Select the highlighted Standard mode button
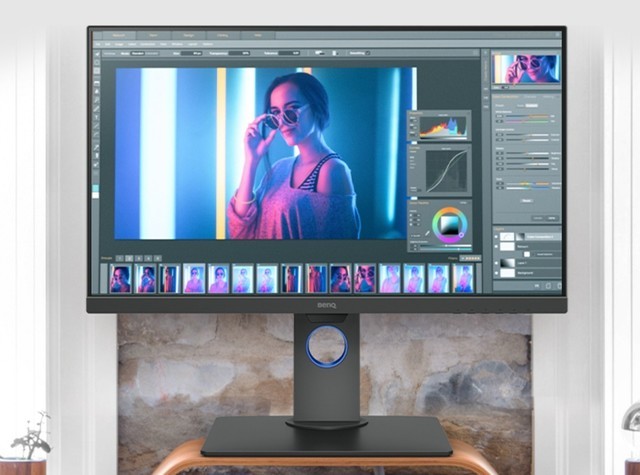This screenshot has height=475, width=640. (x=138, y=53)
